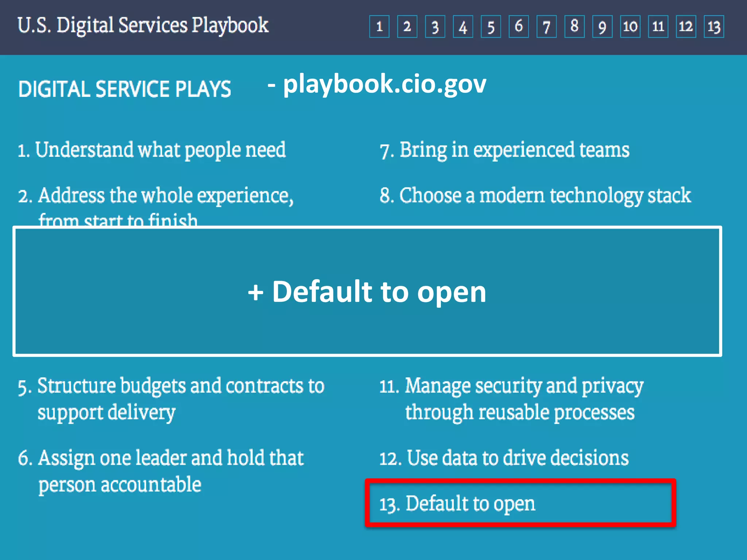Jump to play number 5 box
Viewport: 747px width, 560px height.
point(491,27)
